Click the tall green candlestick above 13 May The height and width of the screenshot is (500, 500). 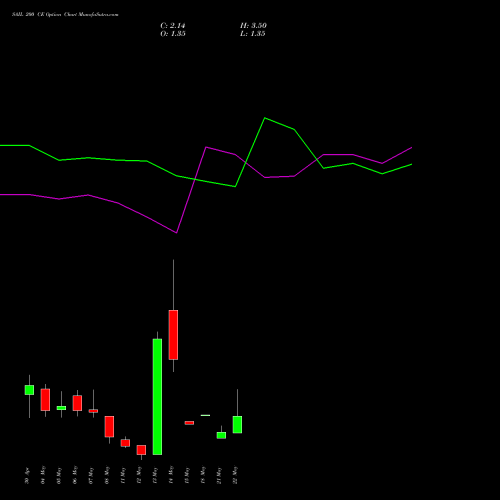coord(157,397)
